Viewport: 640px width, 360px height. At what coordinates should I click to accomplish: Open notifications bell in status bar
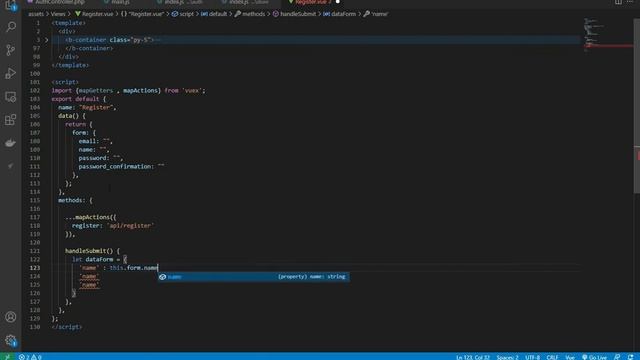pyautogui.click(x=631, y=357)
